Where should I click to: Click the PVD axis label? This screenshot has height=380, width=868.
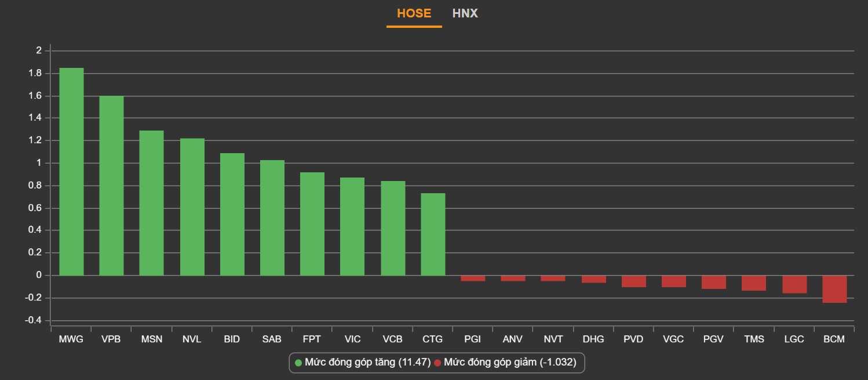[633, 339]
